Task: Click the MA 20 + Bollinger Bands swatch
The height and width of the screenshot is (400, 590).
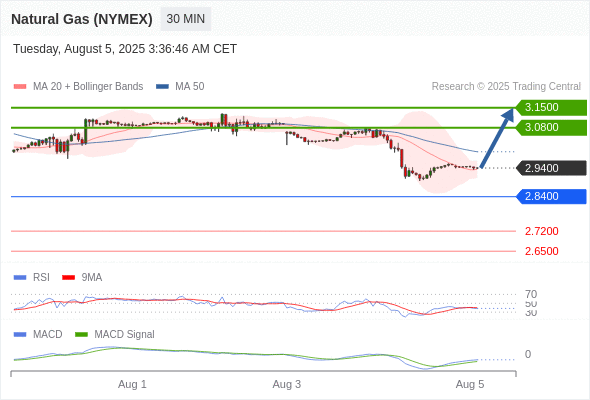Action: coord(20,87)
